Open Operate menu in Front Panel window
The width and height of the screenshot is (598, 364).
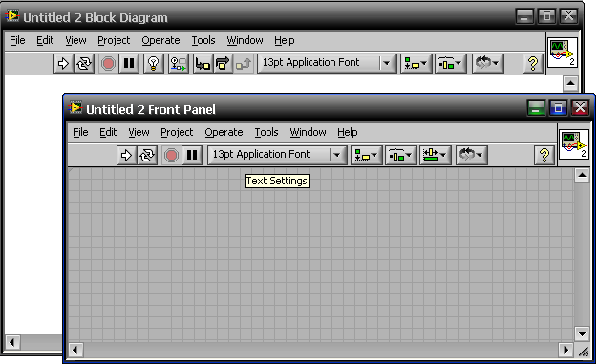click(x=224, y=132)
